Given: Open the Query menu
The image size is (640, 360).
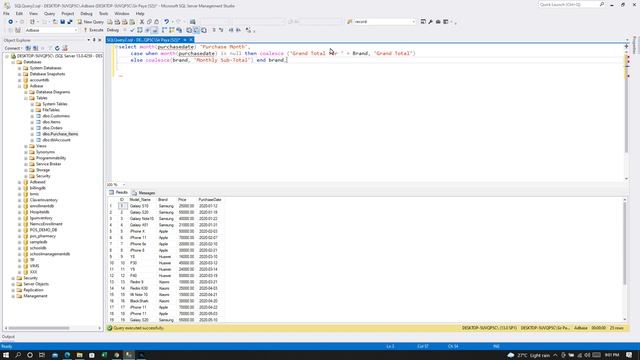Looking at the screenshot, I should coord(49,13).
